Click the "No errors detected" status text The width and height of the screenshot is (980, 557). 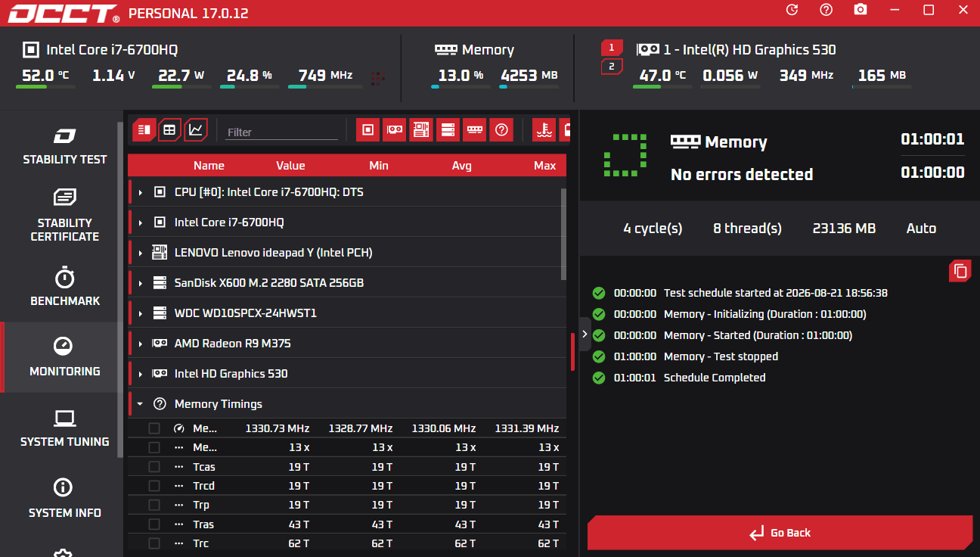click(742, 174)
